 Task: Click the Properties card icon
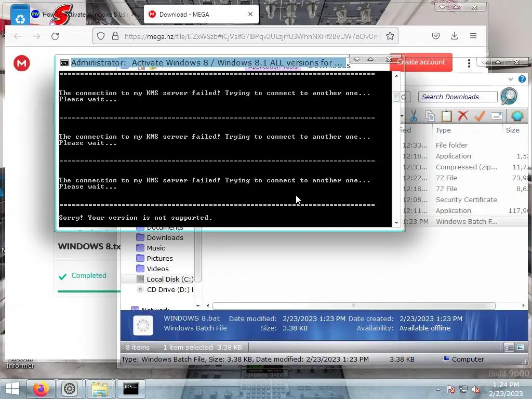[496, 116]
